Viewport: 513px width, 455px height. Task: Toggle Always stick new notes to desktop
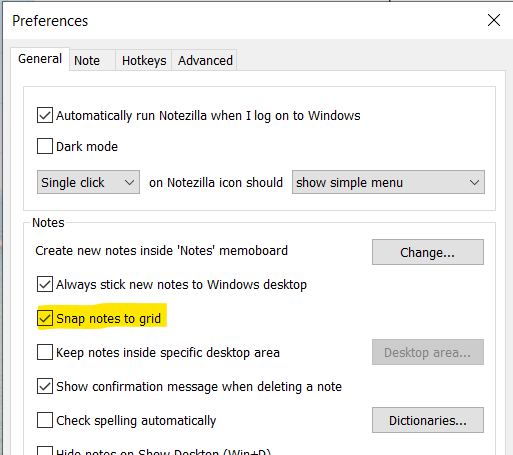click(45, 284)
